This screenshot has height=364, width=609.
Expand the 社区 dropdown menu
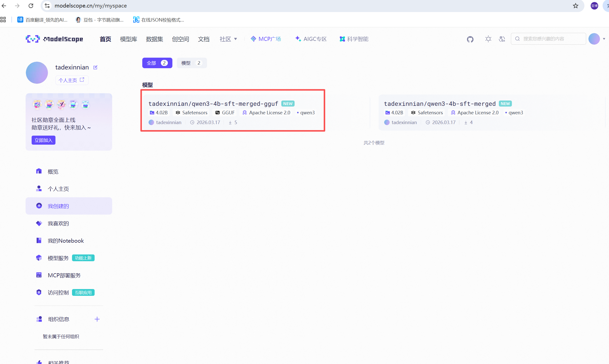(228, 39)
